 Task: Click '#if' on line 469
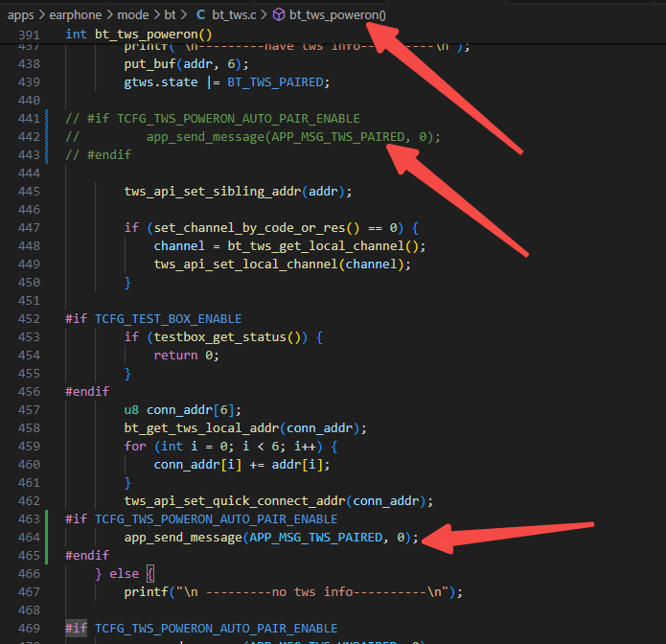pos(76,629)
